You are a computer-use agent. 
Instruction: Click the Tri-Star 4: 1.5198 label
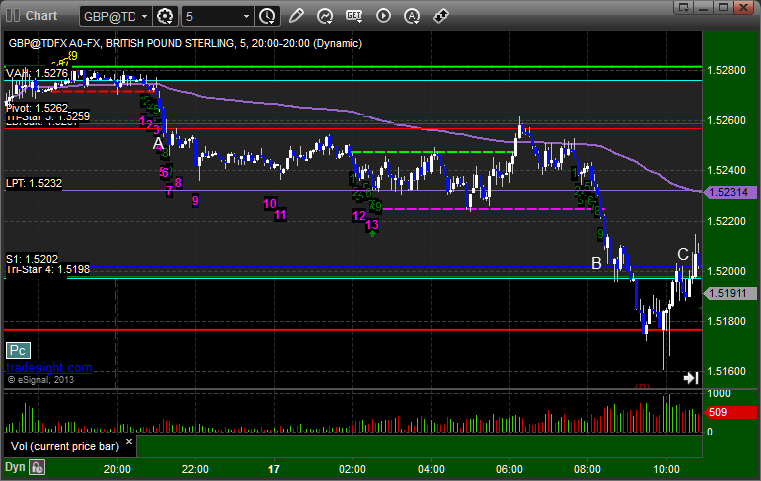48,269
